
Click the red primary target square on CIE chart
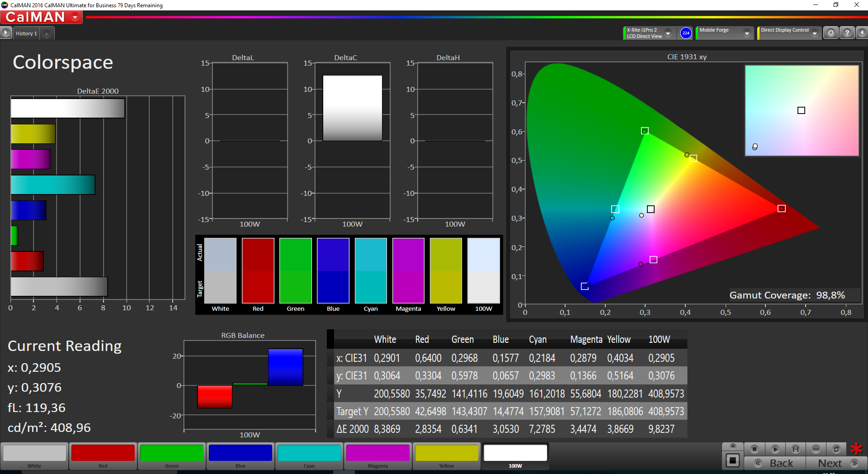coord(782,209)
